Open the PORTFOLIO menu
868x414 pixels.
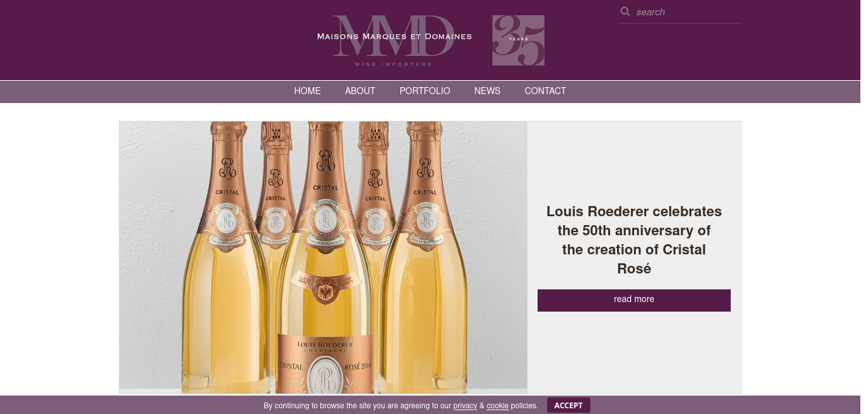pyautogui.click(x=425, y=91)
